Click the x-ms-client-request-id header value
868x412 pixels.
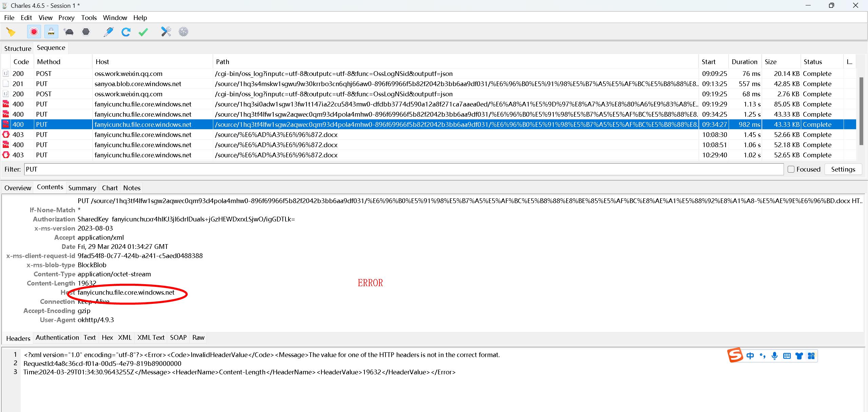(140, 256)
